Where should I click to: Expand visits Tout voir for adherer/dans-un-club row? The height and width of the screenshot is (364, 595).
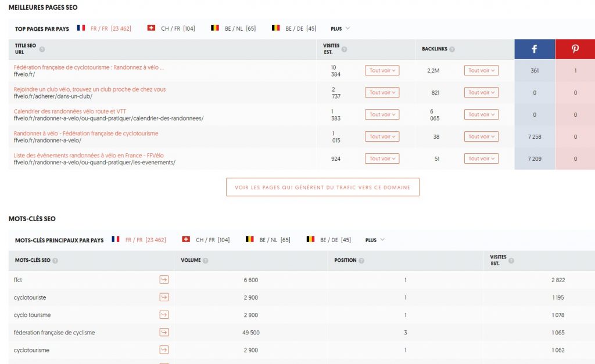(x=382, y=92)
